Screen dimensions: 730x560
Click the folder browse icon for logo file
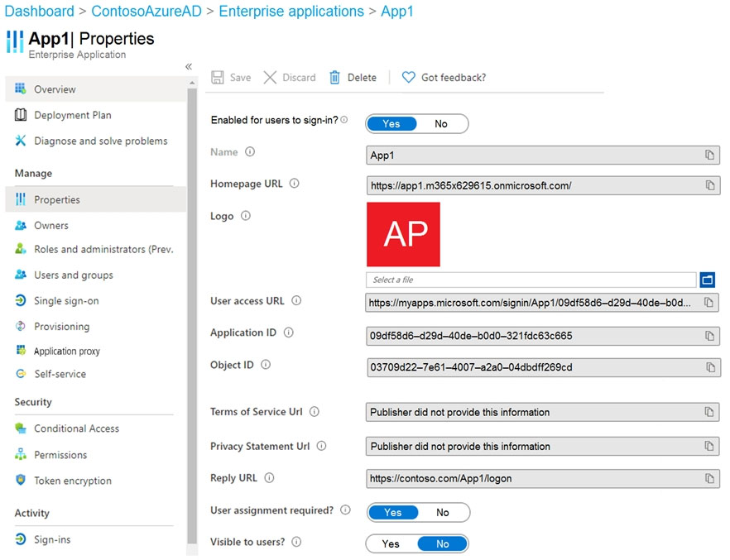[707, 280]
